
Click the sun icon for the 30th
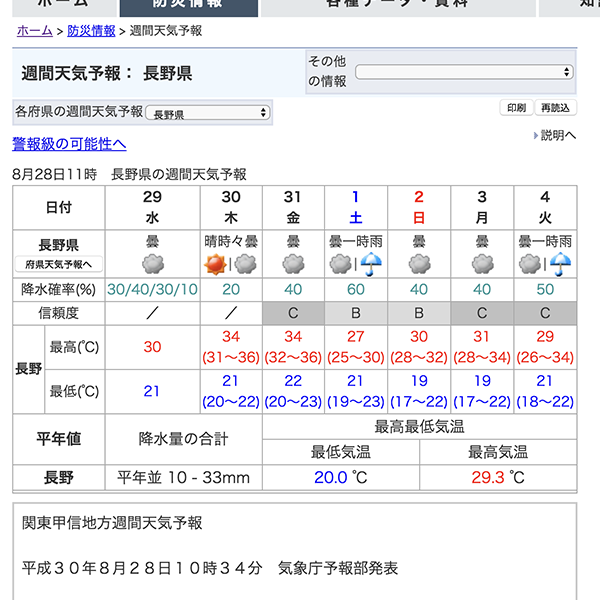coord(215,264)
